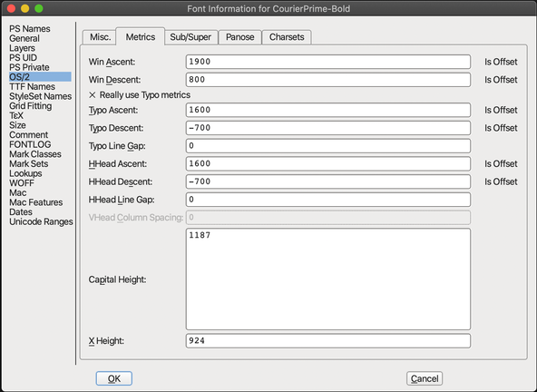Select FONTLOG in the sidebar
Viewport: 537px width, 392px height.
(x=30, y=144)
